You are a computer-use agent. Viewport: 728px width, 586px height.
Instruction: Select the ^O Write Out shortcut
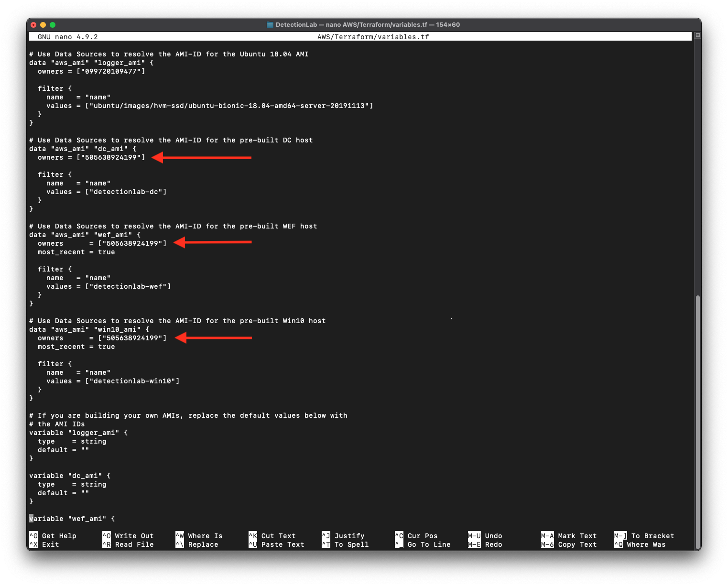[128, 536]
